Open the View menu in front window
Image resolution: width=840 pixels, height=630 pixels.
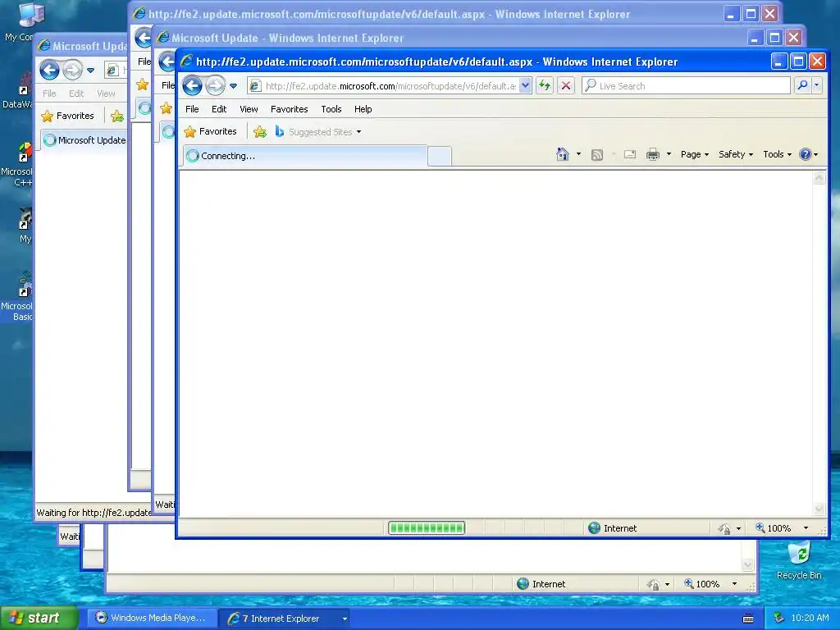point(249,109)
